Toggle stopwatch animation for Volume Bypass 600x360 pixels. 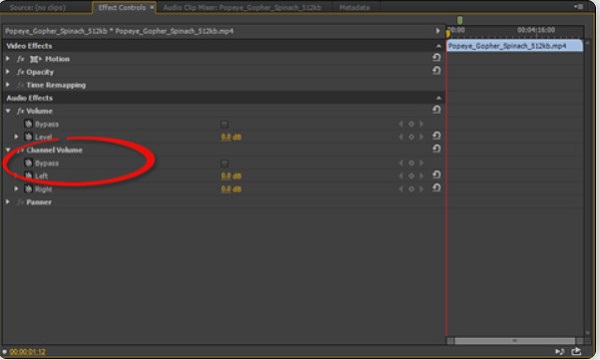point(28,124)
